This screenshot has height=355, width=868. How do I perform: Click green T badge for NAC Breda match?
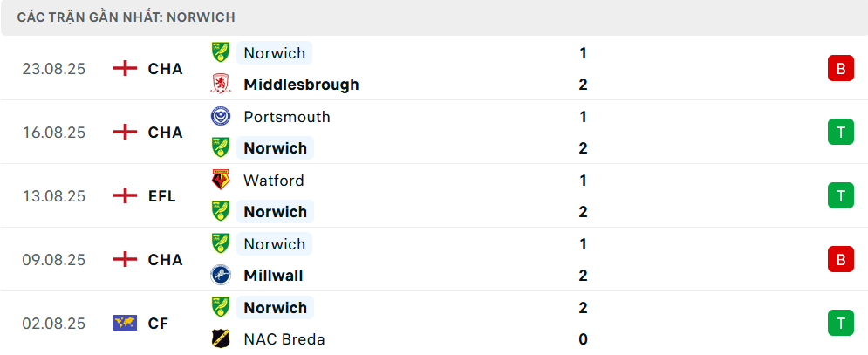tap(841, 324)
